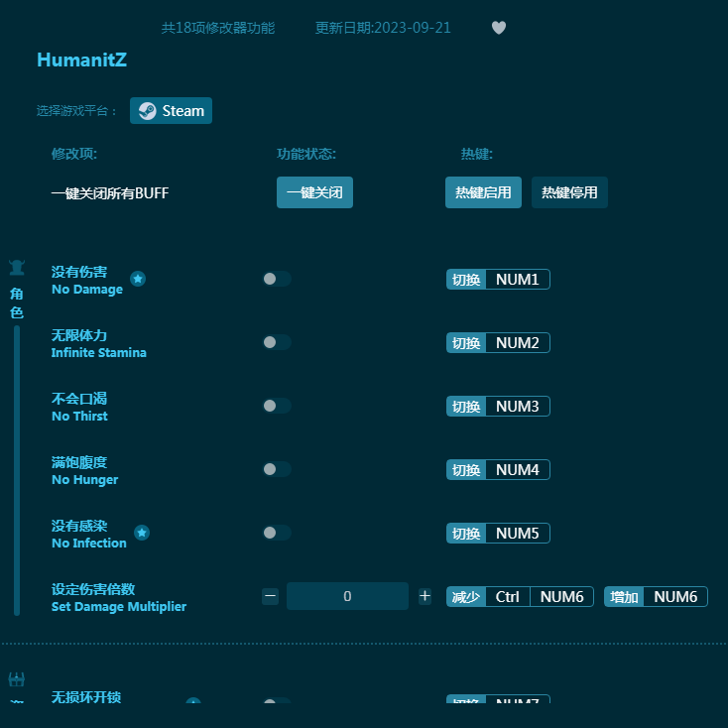Click the NUM2 hotkey for Infinite Stamina

498,342
